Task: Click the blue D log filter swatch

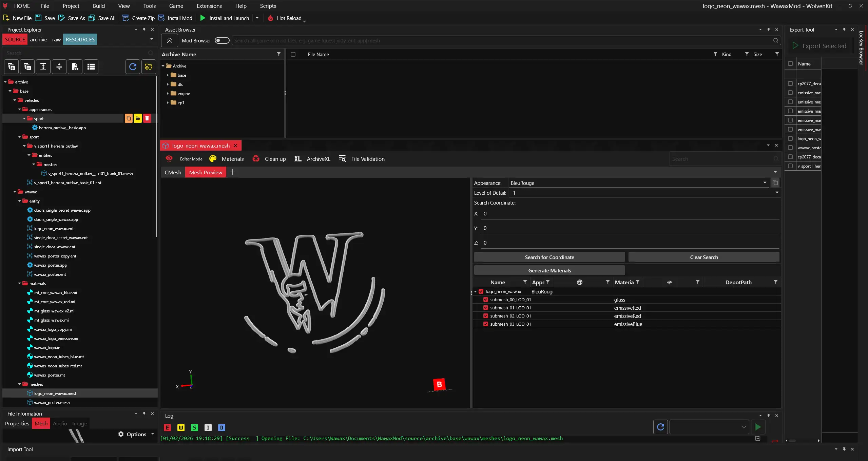Action: tap(221, 427)
